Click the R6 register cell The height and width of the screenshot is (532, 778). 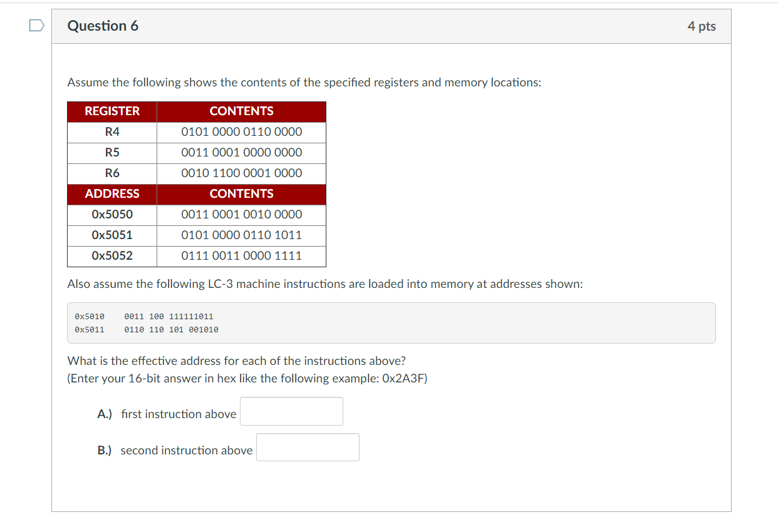(x=112, y=173)
